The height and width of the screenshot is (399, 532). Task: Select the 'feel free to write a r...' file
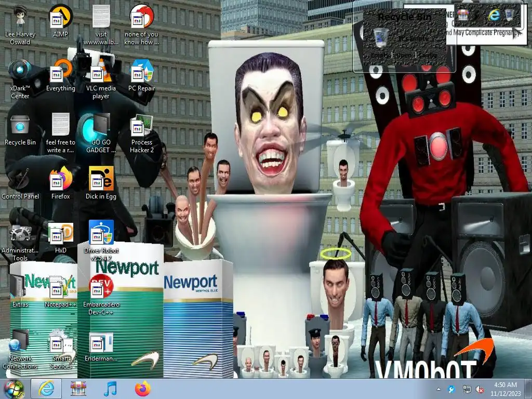(60, 133)
